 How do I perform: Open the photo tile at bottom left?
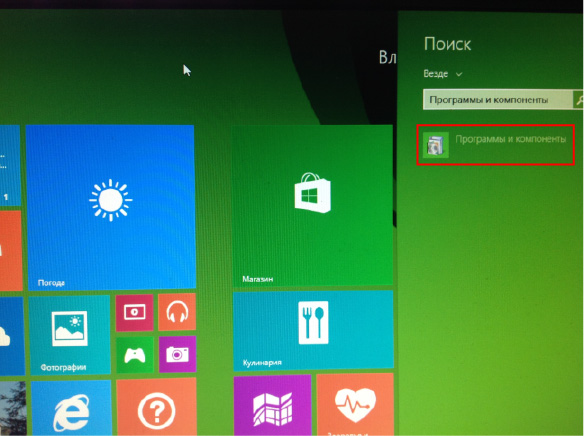(13, 408)
